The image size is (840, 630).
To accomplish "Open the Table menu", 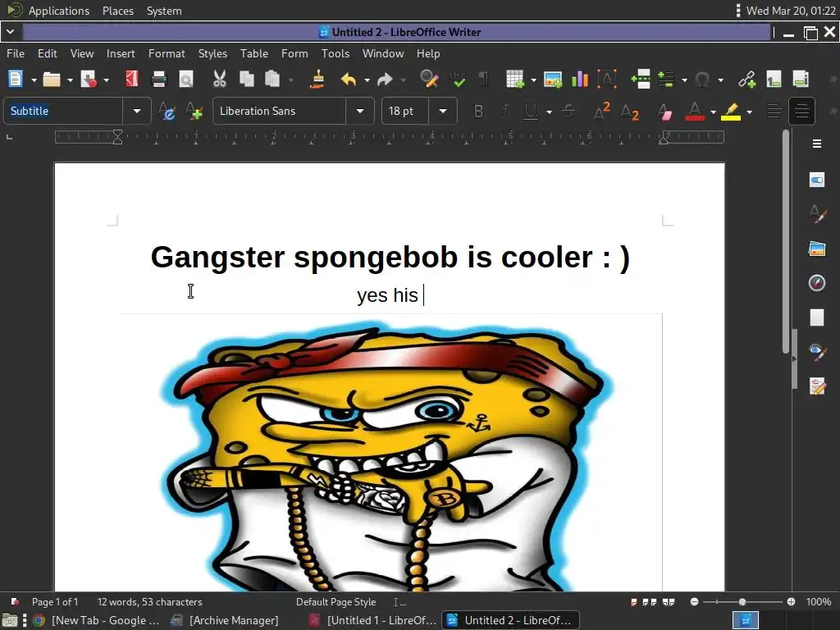I will point(254,53).
